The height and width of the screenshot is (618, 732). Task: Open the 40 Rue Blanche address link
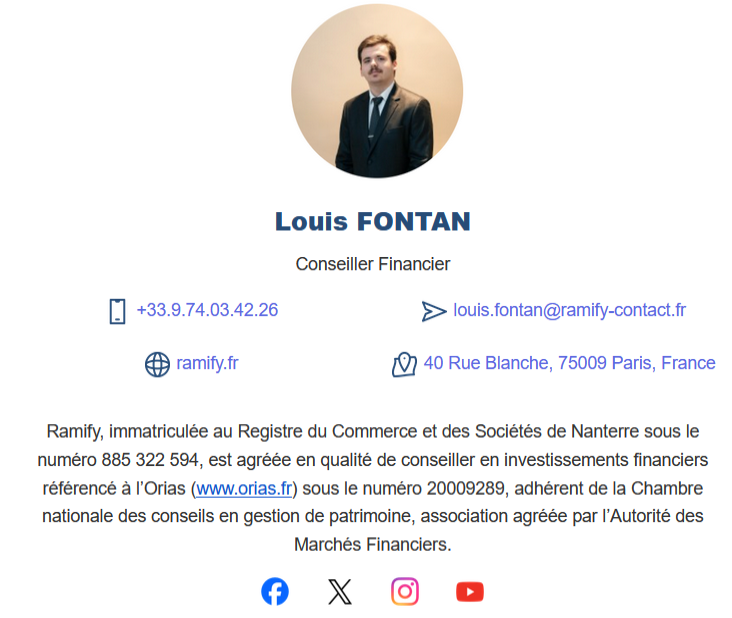(x=570, y=363)
